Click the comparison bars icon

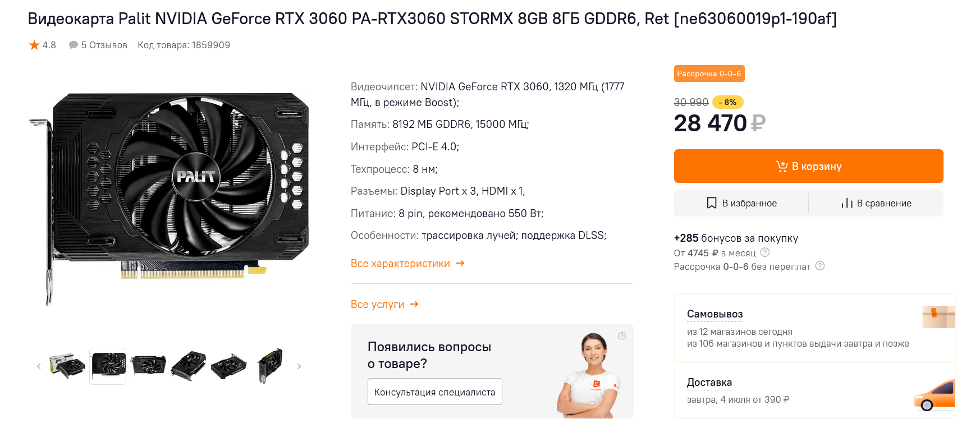[846, 203]
